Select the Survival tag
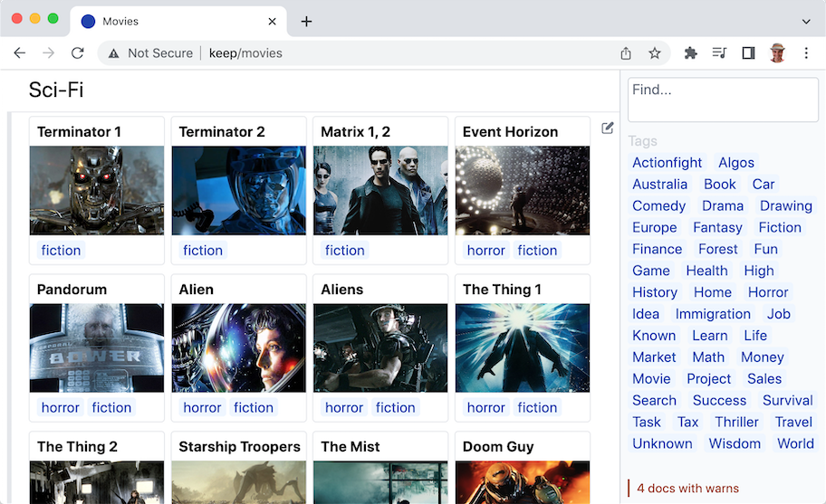This screenshot has height=504, width=826. coord(788,400)
